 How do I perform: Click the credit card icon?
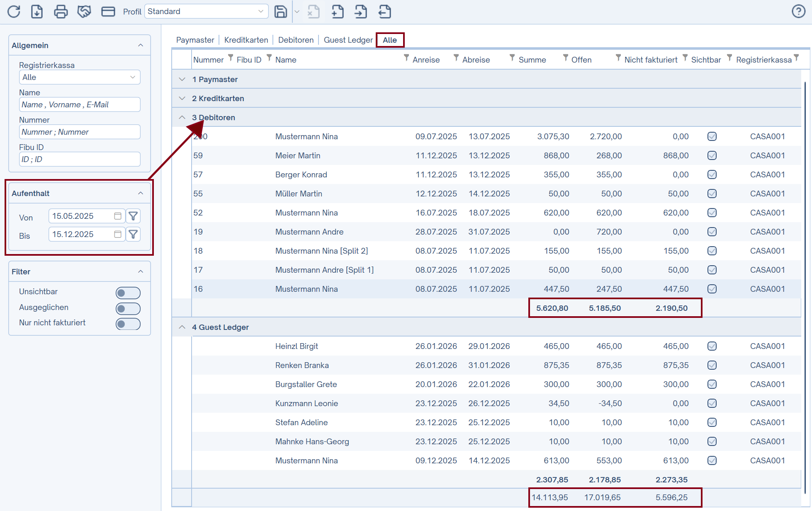tap(108, 12)
